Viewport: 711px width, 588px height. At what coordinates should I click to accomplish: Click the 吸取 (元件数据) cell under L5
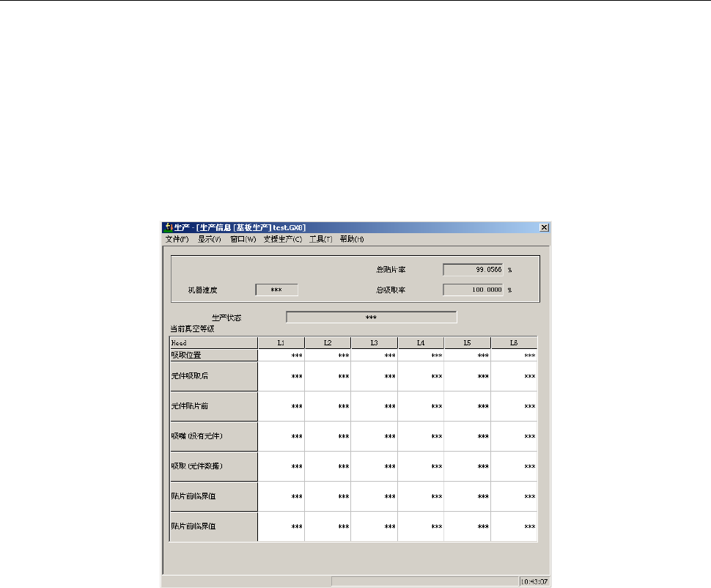click(x=468, y=466)
